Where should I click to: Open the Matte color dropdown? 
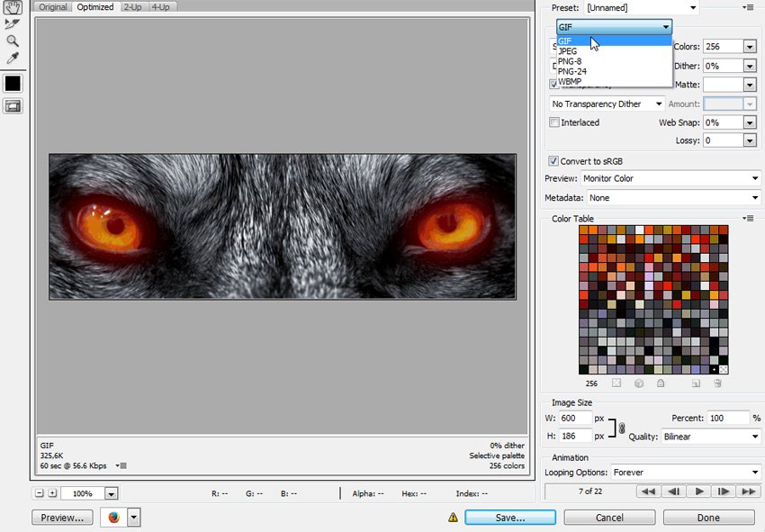750,85
